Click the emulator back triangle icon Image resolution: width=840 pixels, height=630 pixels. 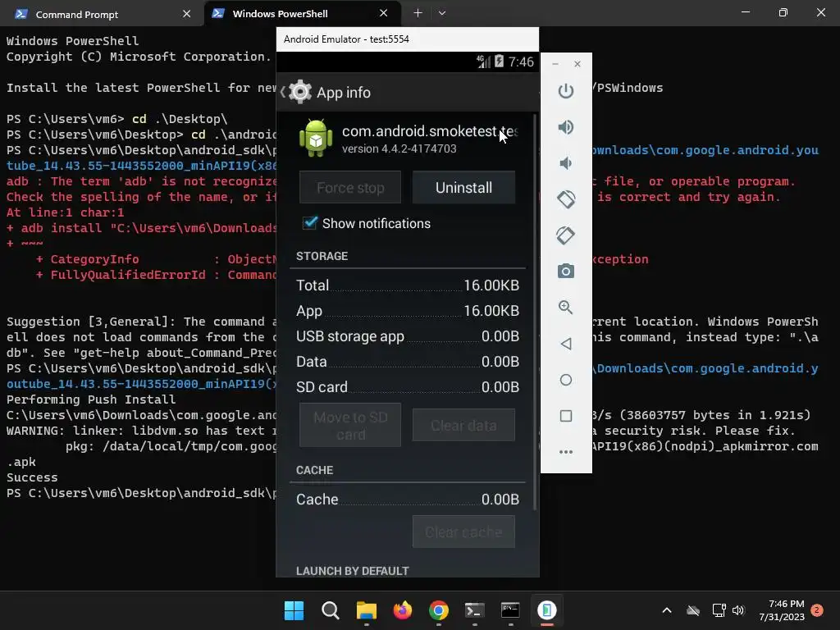(566, 344)
